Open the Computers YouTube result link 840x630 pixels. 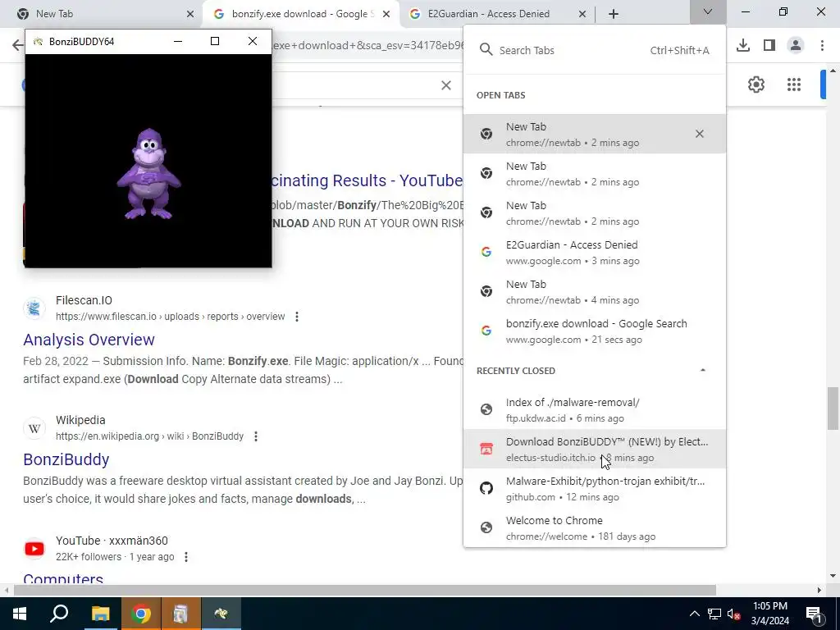[x=63, y=578]
